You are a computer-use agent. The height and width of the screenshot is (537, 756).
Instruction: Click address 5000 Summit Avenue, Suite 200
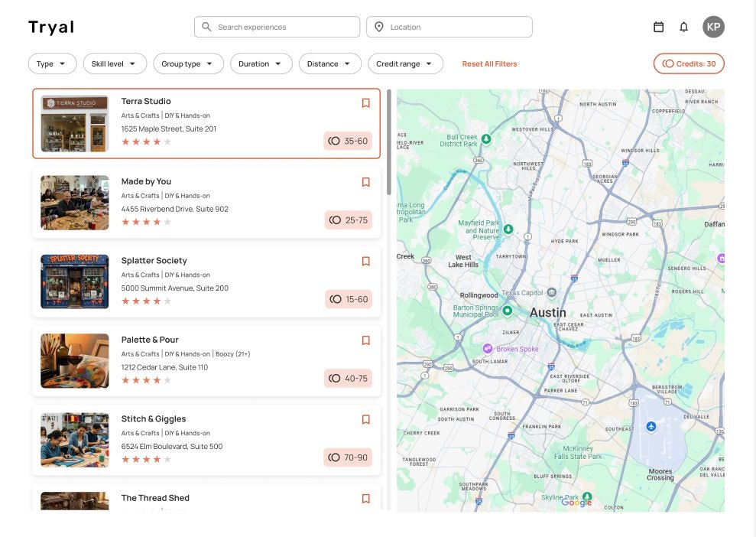tap(174, 288)
